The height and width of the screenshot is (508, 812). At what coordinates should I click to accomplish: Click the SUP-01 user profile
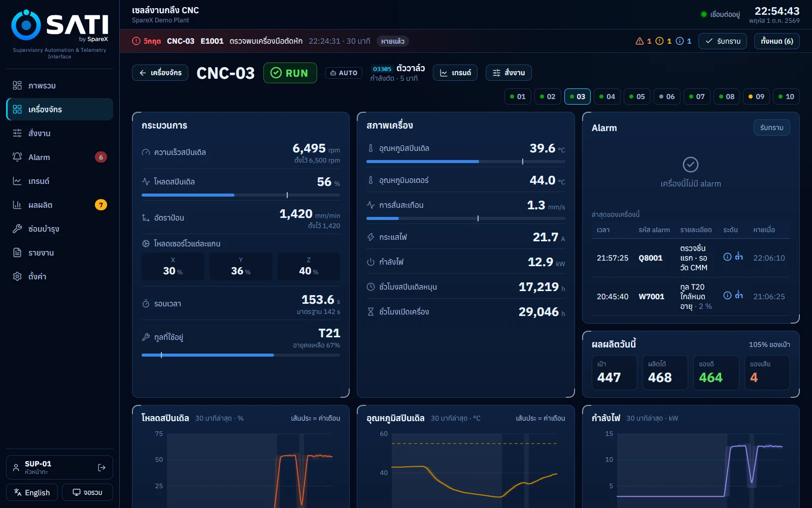click(x=59, y=467)
